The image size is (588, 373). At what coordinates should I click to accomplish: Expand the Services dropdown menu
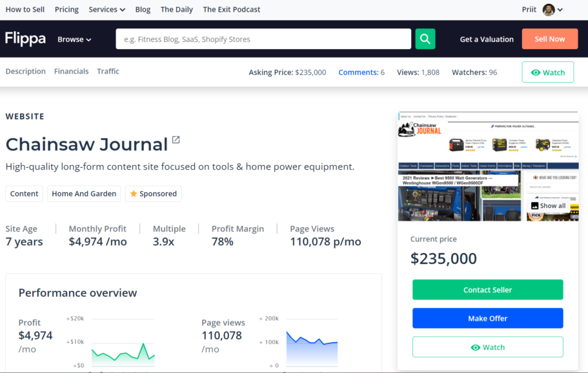point(107,10)
